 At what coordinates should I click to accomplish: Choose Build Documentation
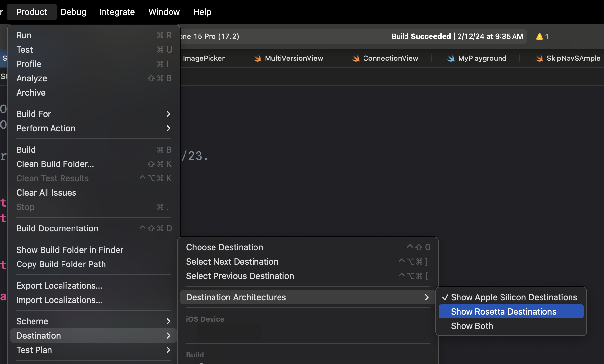[x=94, y=228]
